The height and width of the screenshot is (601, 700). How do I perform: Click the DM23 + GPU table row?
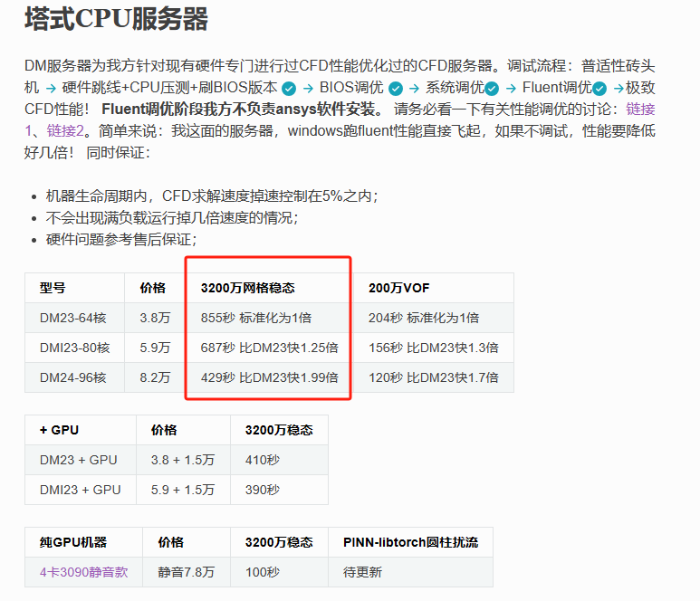pos(78,460)
